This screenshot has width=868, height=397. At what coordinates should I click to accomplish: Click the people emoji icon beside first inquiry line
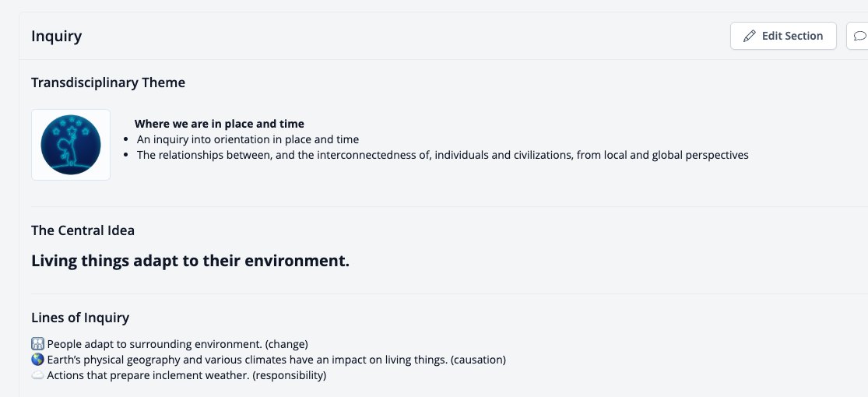(x=37, y=344)
